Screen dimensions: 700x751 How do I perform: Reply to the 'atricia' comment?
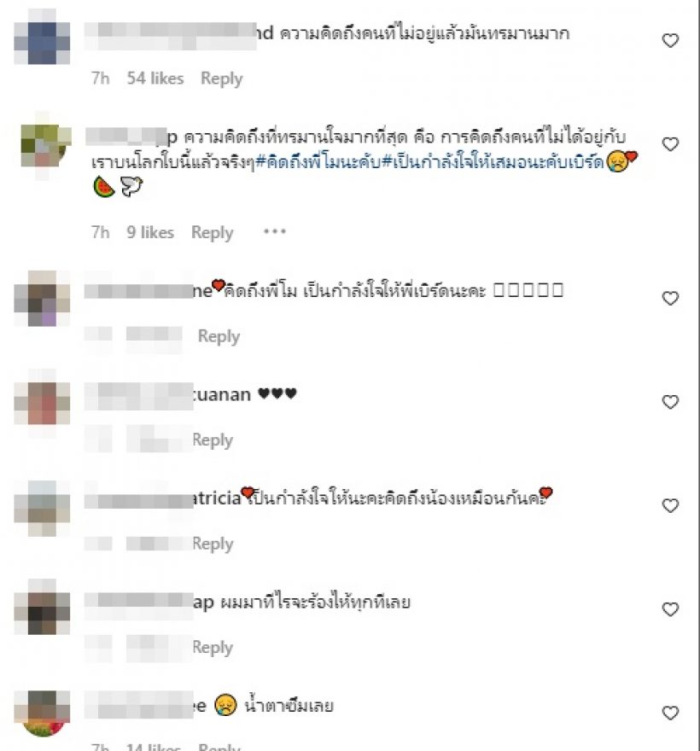tap(213, 544)
